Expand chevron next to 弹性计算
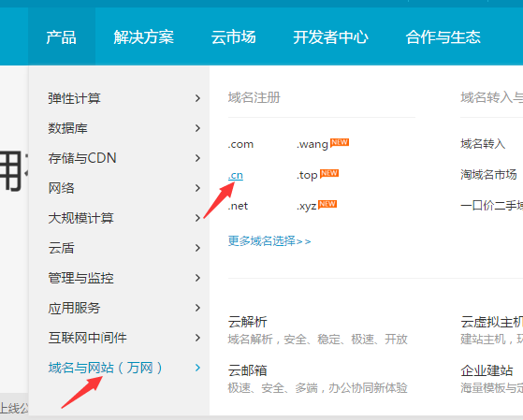 click(197, 98)
